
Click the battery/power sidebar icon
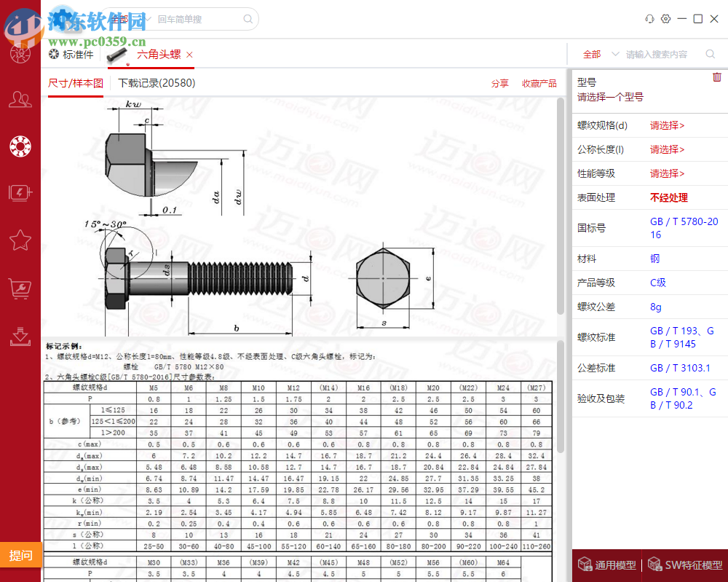click(x=20, y=192)
